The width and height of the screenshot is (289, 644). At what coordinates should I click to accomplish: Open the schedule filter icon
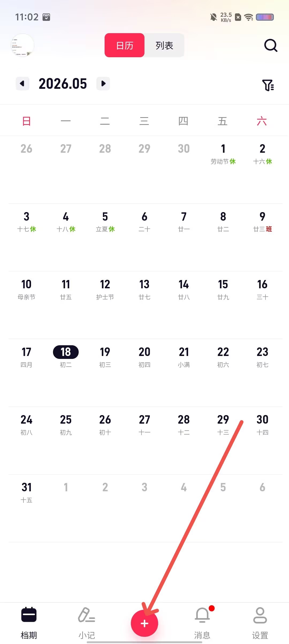click(268, 85)
